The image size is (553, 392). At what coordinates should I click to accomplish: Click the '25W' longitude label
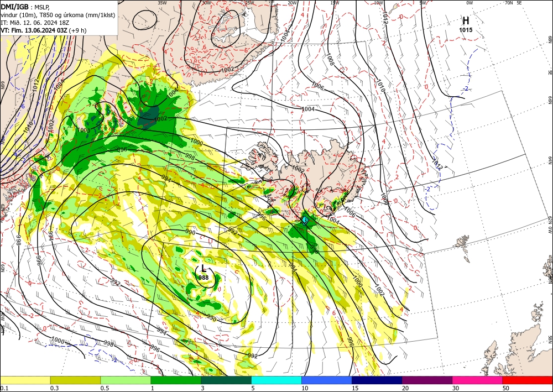pyautogui.click(x=249, y=3)
